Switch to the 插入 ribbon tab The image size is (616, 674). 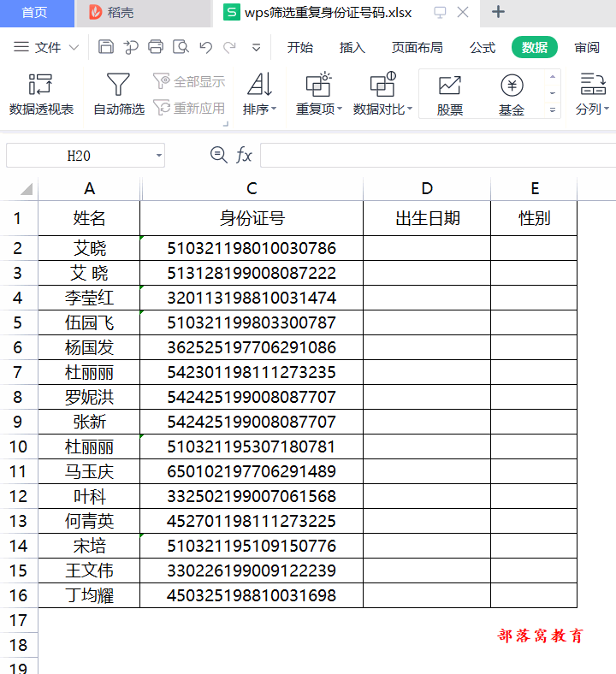pos(352,47)
